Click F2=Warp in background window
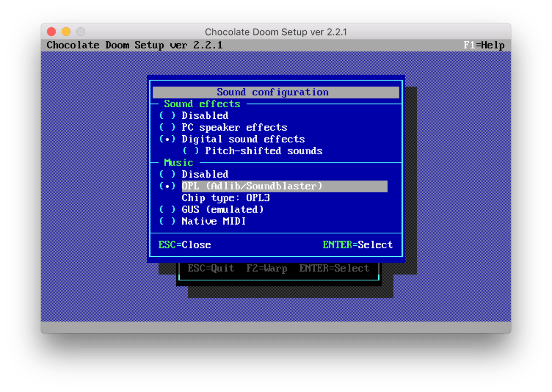 [267, 268]
